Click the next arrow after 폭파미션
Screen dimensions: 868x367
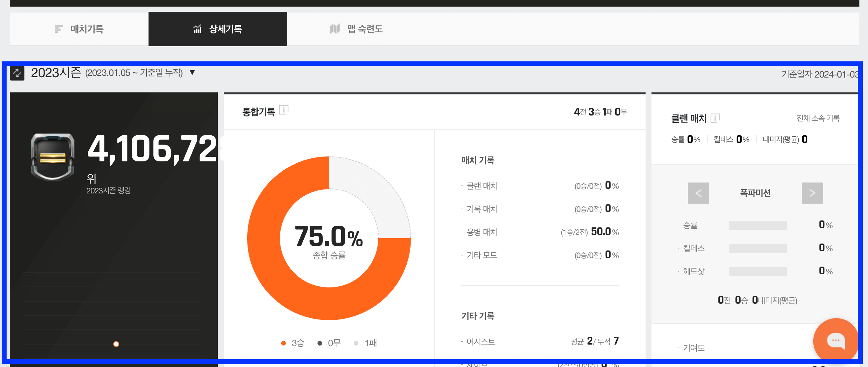coord(812,193)
